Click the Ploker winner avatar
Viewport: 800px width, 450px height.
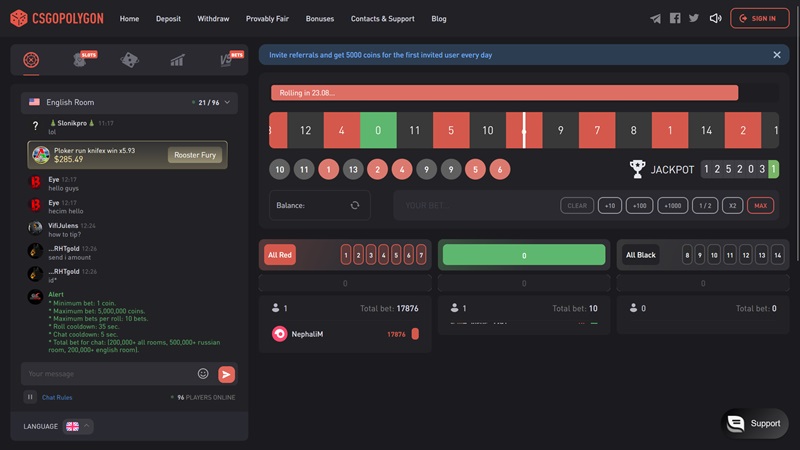pos(41,155)
